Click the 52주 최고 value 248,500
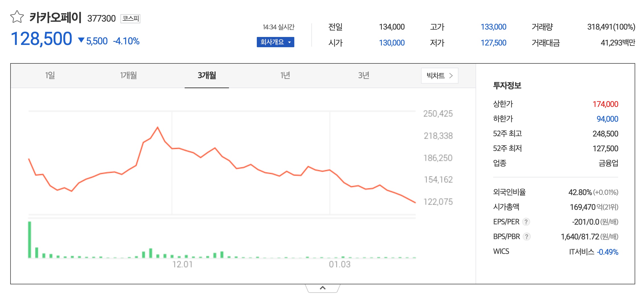The height and width of the screenshot is (298, 644). coord(605,134)
